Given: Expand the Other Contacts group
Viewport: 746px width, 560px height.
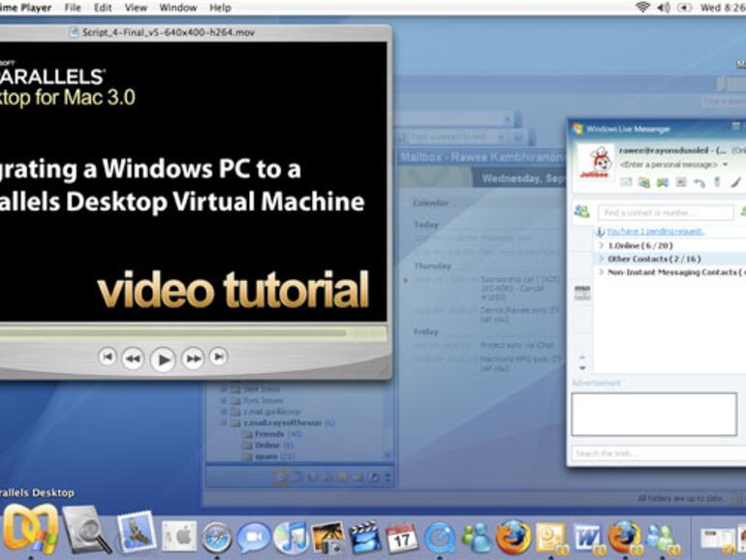Looking at the screenshot, I should pyautogui.click(x=602, y=259).
